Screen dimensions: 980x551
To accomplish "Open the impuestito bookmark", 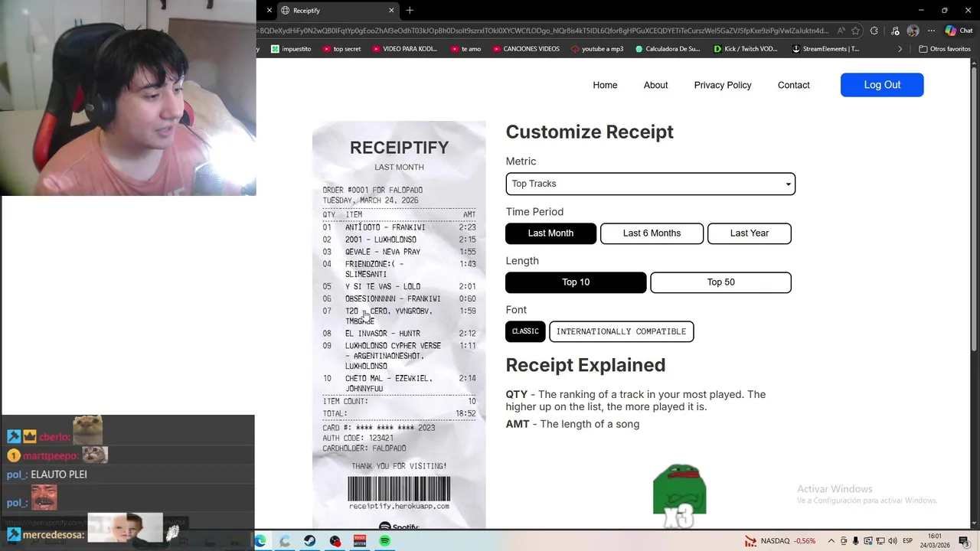I will click(291, 49).
